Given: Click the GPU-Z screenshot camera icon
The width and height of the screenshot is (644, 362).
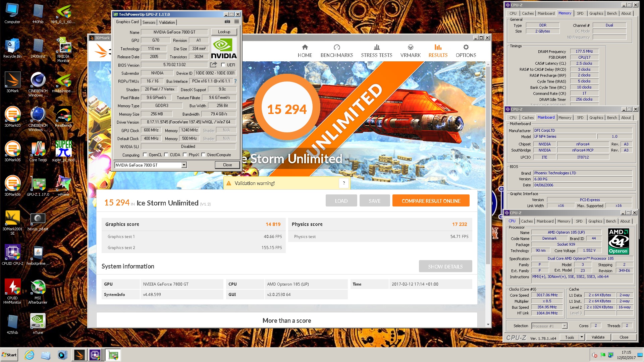Looking at the screenshot, I should (x=227, y=22).
